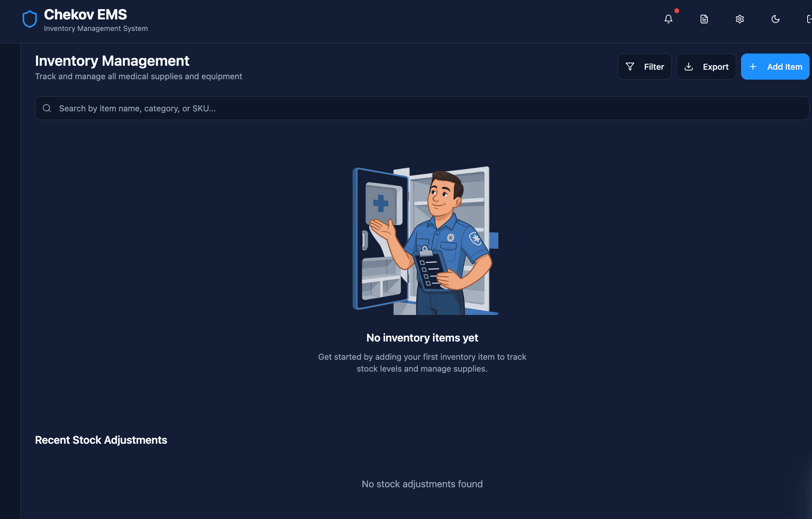The image size is (812, 519).
Task: Toggle dark mode with the moon icon
Action: (x=776, y=19)
